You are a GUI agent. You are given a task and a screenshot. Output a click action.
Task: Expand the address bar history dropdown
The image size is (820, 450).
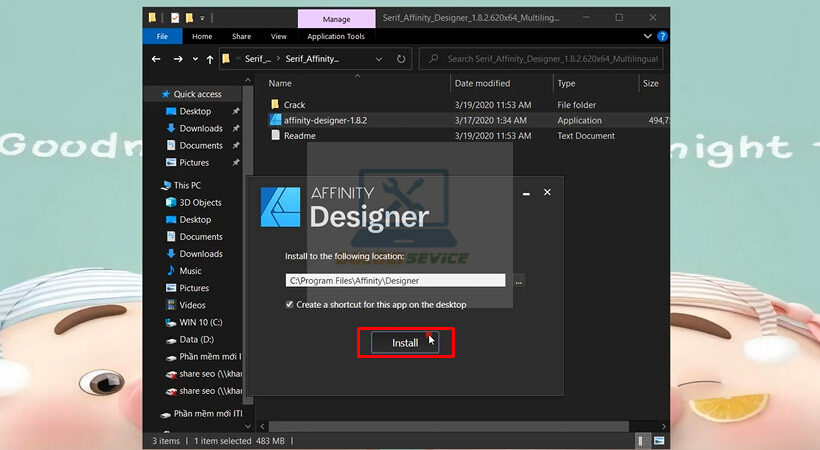pyautogui.click(x=379, y=59)
